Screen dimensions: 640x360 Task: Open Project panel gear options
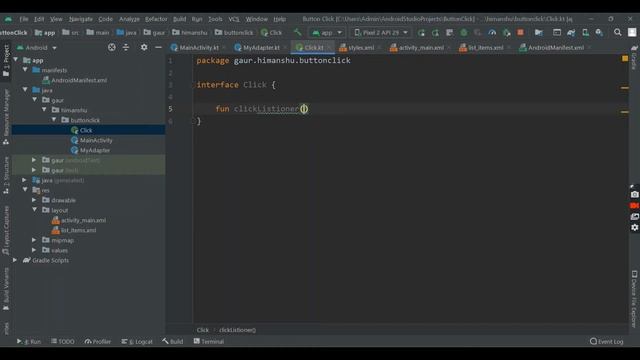(x=144, y=47)
